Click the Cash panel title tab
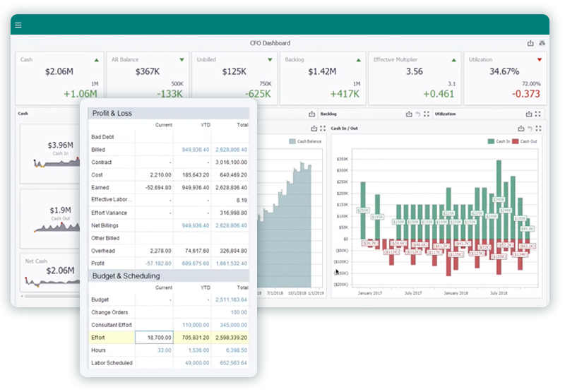Screen dimensions: 565x392 [x=23, y=114]
